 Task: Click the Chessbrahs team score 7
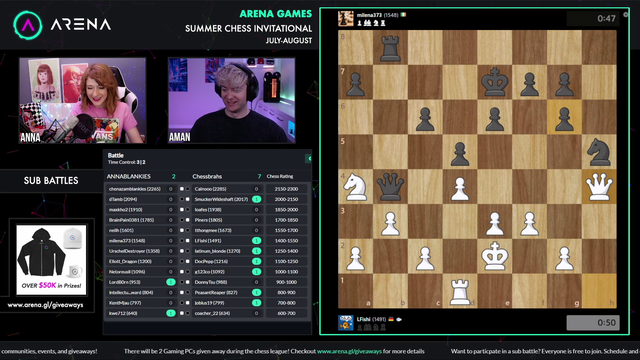click(x=259, y=176)
